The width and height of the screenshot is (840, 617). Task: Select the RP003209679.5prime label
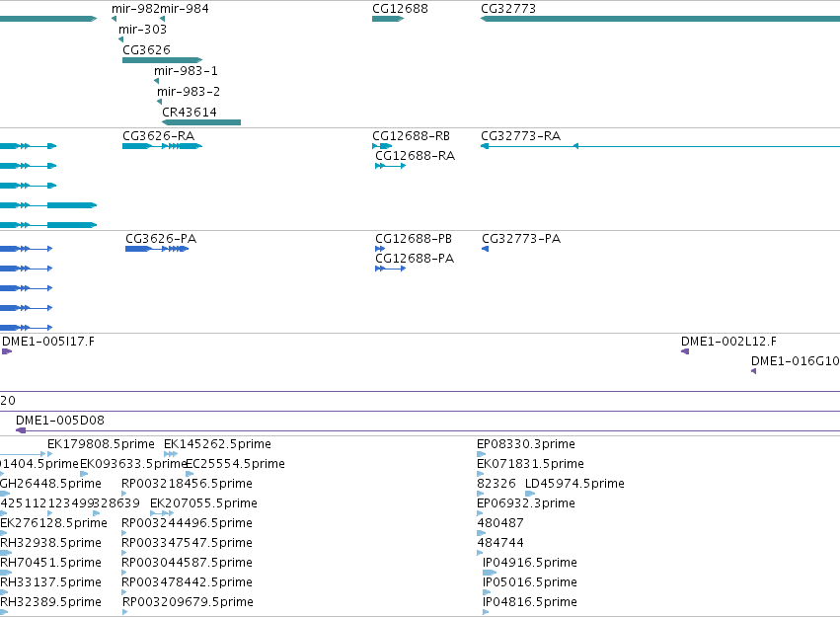(x=188, y=602)
